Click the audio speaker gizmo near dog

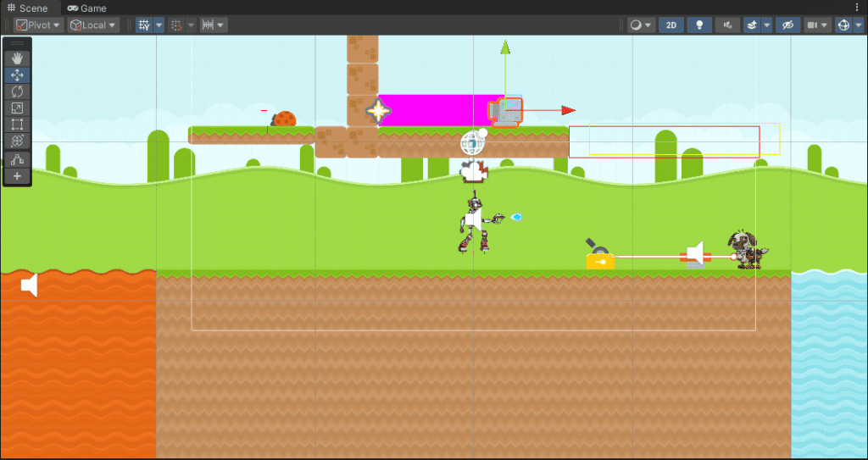(695, 253)
